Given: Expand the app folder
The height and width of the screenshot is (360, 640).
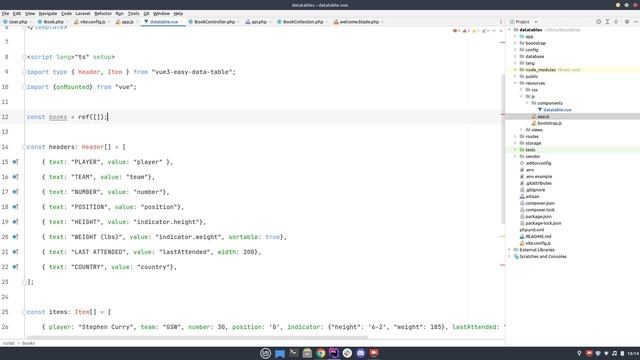Looking at the screenshot, I should [516, 37].
